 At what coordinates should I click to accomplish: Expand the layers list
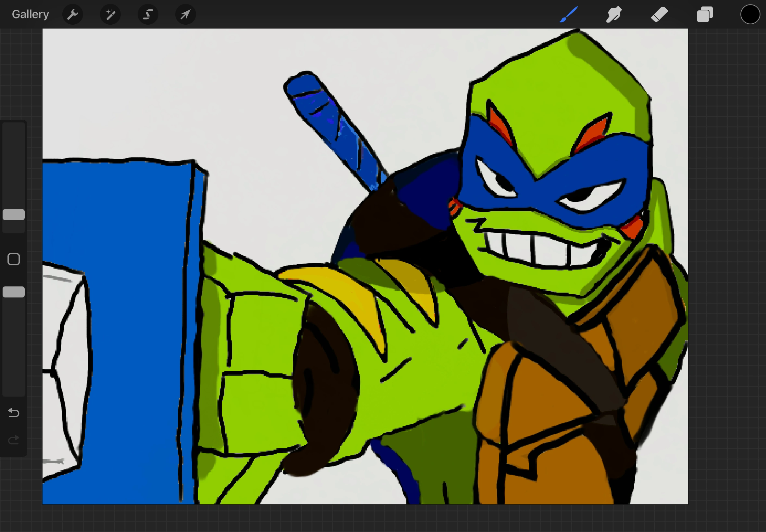tap(705, 14)
